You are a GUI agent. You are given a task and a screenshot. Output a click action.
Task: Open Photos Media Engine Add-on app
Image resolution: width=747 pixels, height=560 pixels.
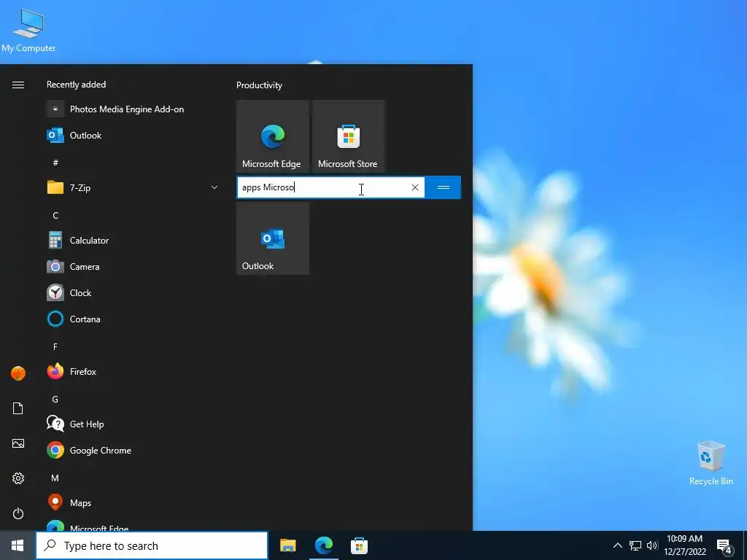tap(133, 109)
